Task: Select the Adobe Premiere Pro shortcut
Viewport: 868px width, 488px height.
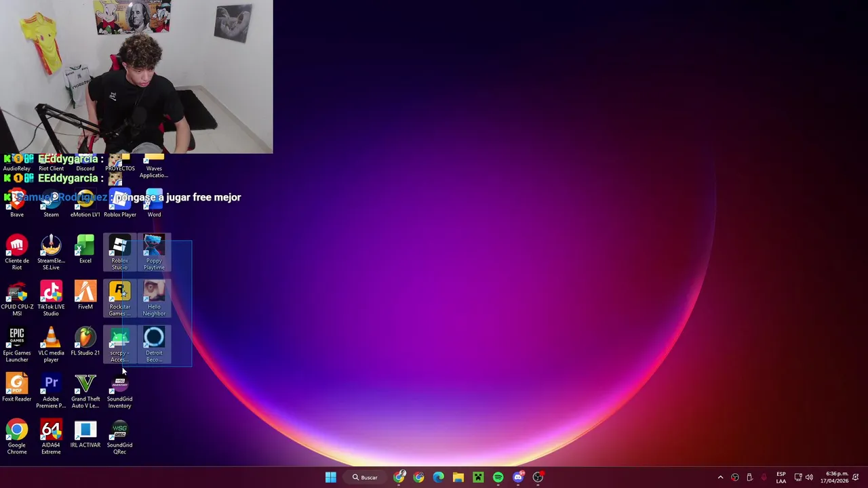Action: click(51, 390)
